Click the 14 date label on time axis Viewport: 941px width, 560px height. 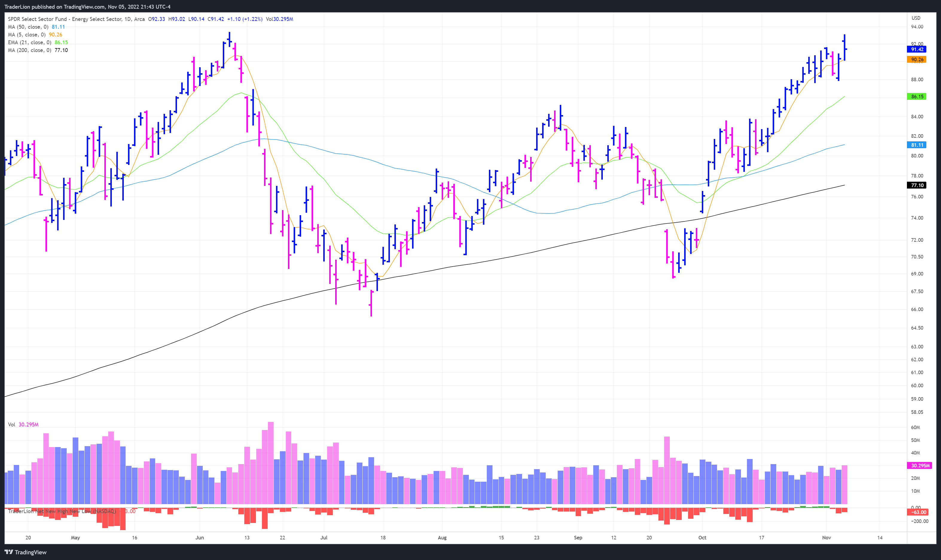[880, 538]
